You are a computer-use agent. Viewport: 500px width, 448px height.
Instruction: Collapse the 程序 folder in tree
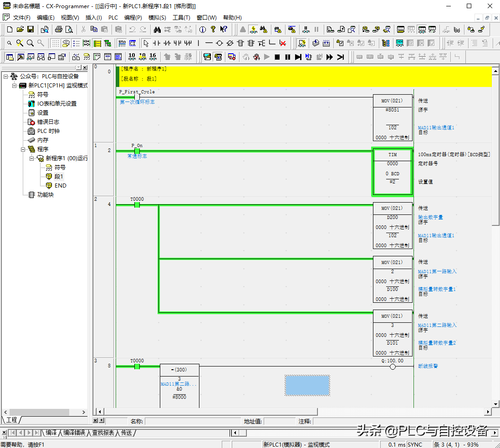[x=23, y=149]
